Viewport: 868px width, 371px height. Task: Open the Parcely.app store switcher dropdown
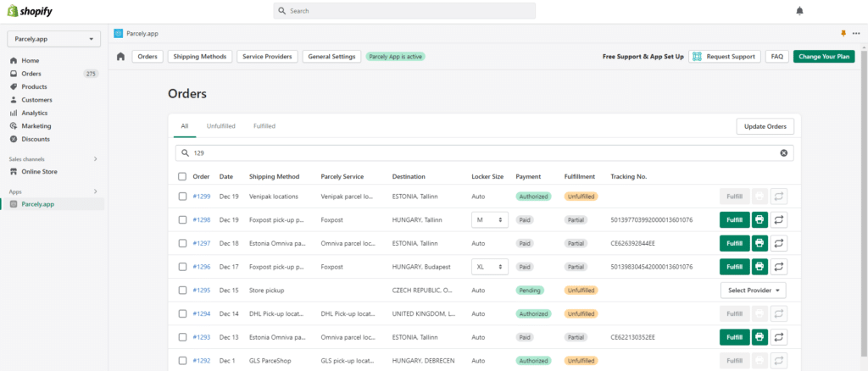[53, 39]
